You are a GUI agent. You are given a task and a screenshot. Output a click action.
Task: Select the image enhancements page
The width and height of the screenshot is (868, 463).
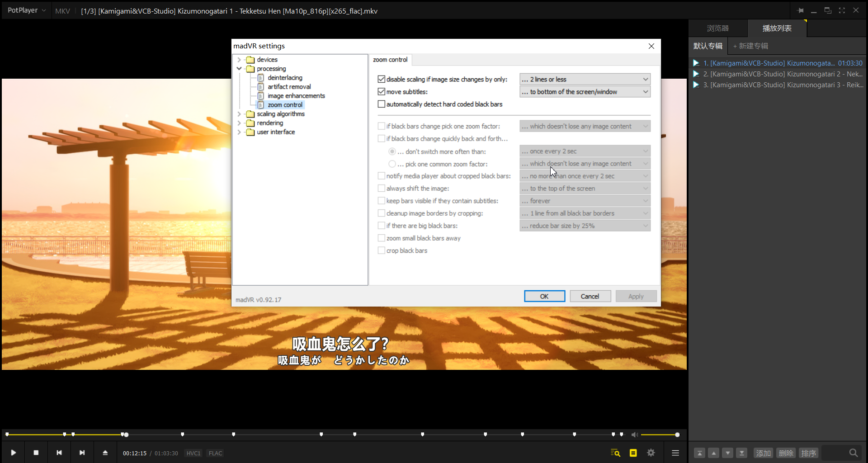[296, 96]
